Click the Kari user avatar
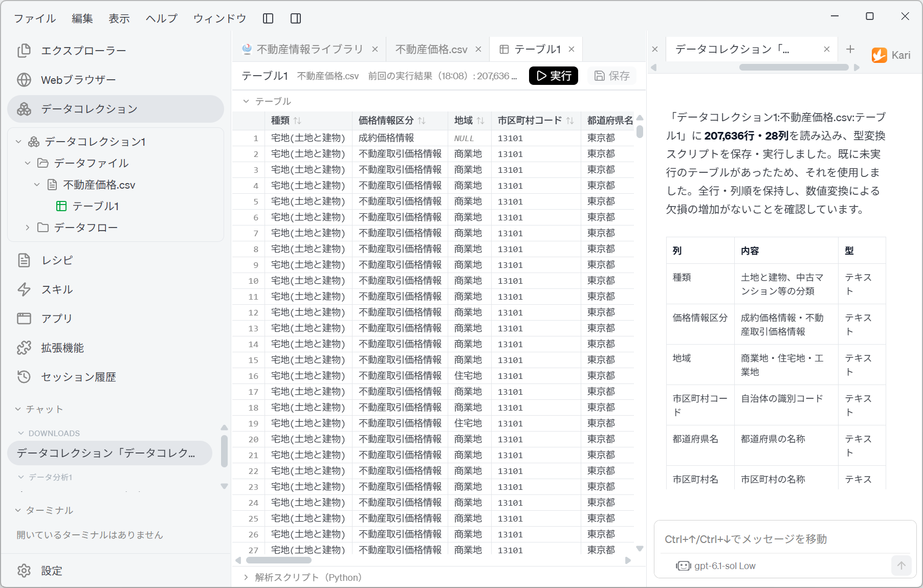This screenshot has height=588, width=923. pyautogui.click(x=880, y=55)
